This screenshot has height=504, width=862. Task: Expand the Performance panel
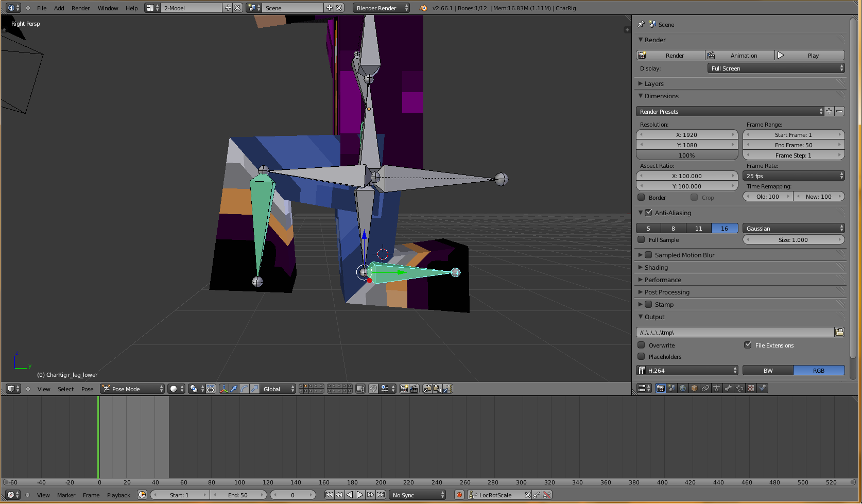coord(662,280)
